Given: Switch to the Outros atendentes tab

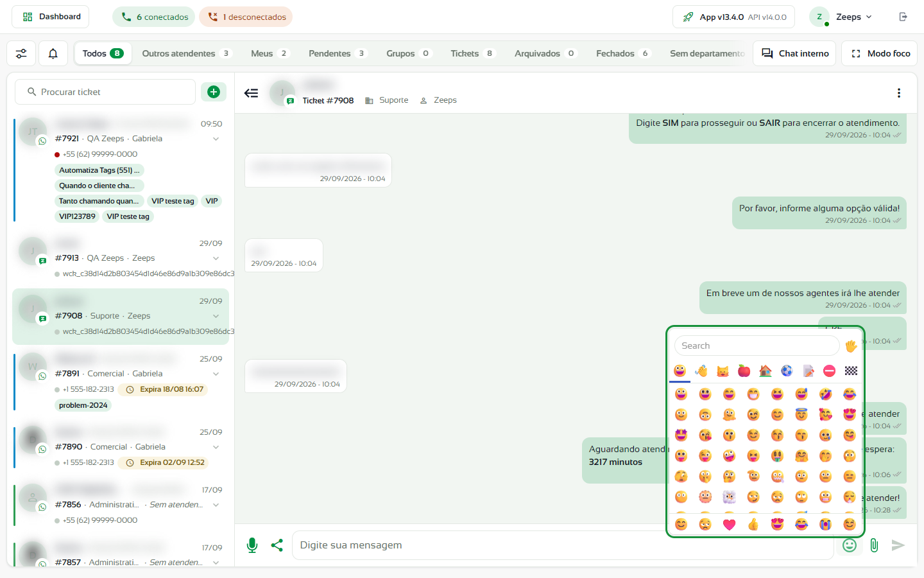Looking at the screenshot, I should tap(186, 53).
